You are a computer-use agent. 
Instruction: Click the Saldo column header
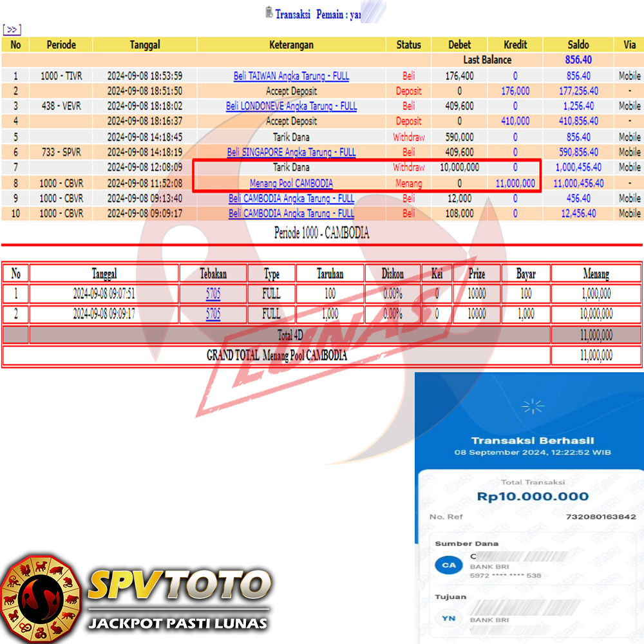(578, 45)
